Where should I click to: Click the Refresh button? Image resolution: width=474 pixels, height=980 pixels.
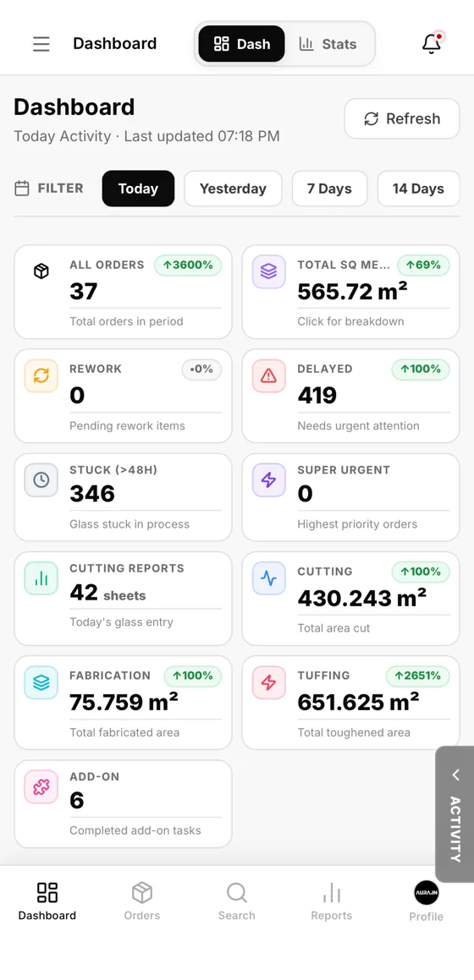click(x=402, y=118)
